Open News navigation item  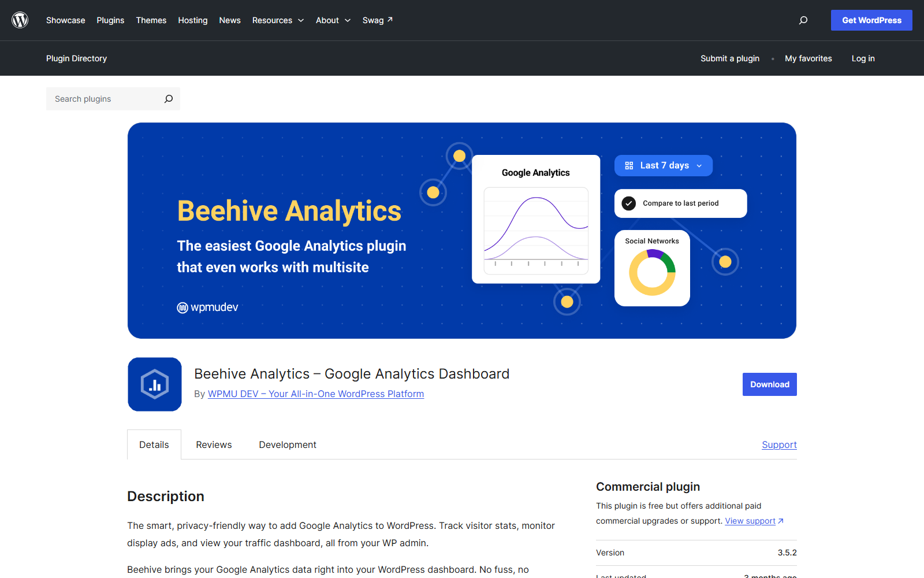230,20
